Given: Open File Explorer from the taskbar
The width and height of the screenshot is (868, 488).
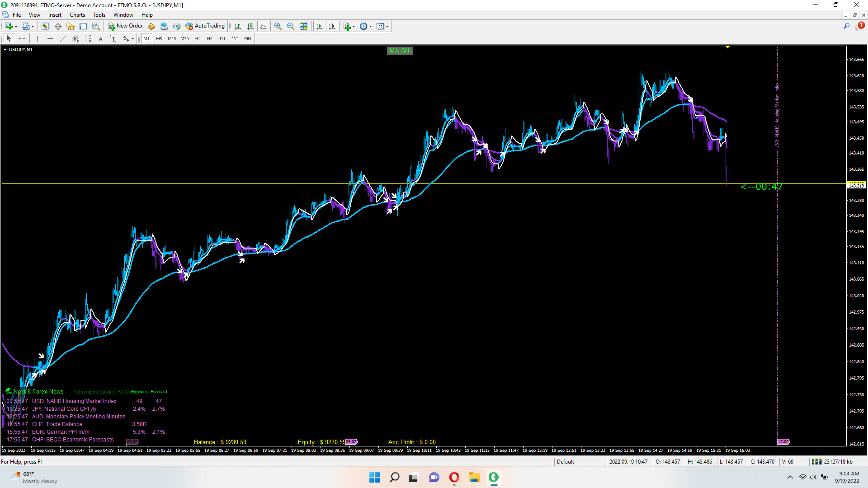Looking at the screenshot, I should pos(474,477).
